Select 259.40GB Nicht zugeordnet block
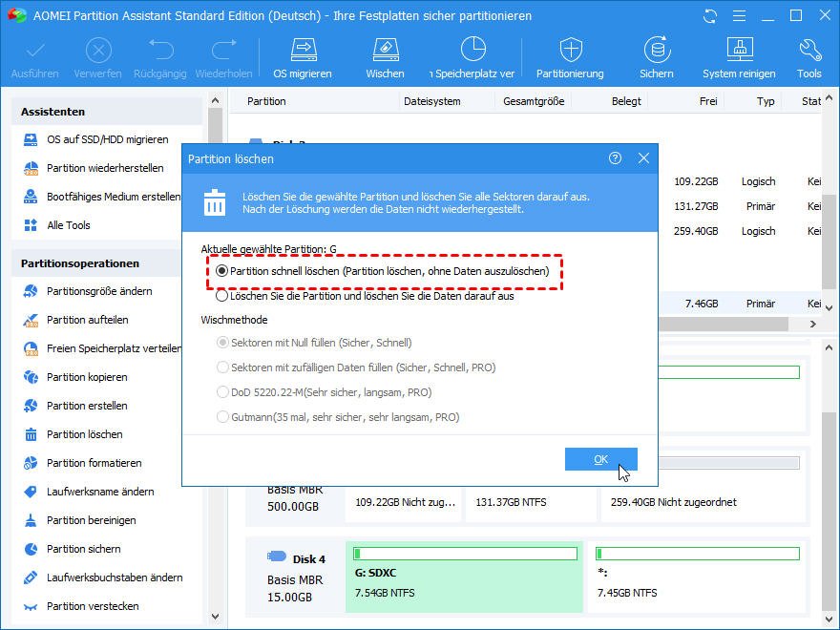840x630 pixels. [x=703, y=502]
